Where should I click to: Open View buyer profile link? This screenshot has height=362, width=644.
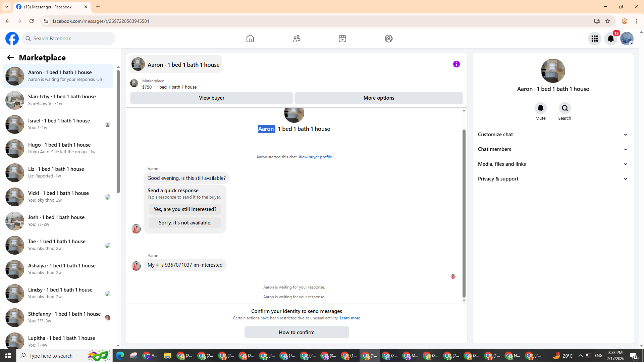coord(315,157)
